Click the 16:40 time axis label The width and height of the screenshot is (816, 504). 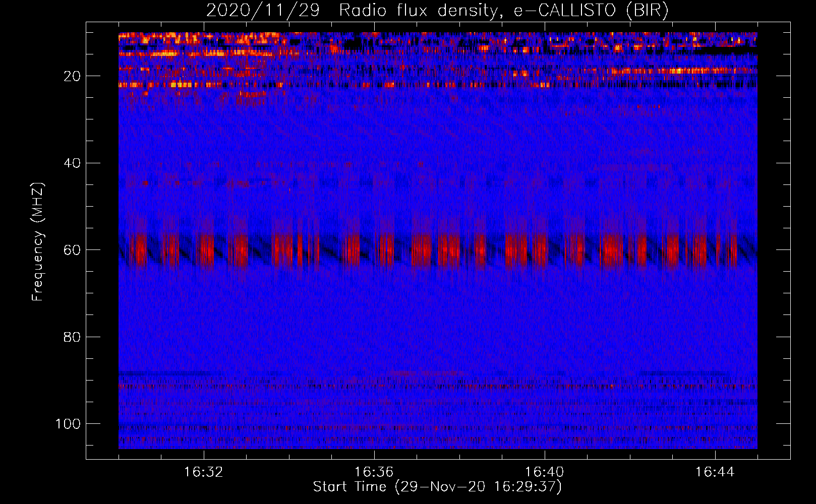[545, 472]
